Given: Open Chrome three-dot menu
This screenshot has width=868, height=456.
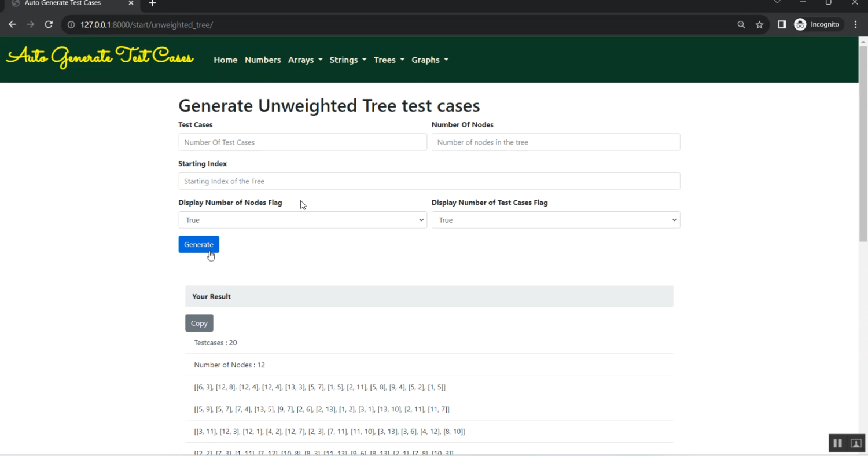Looking at the screenshot, I should [855, 25].
